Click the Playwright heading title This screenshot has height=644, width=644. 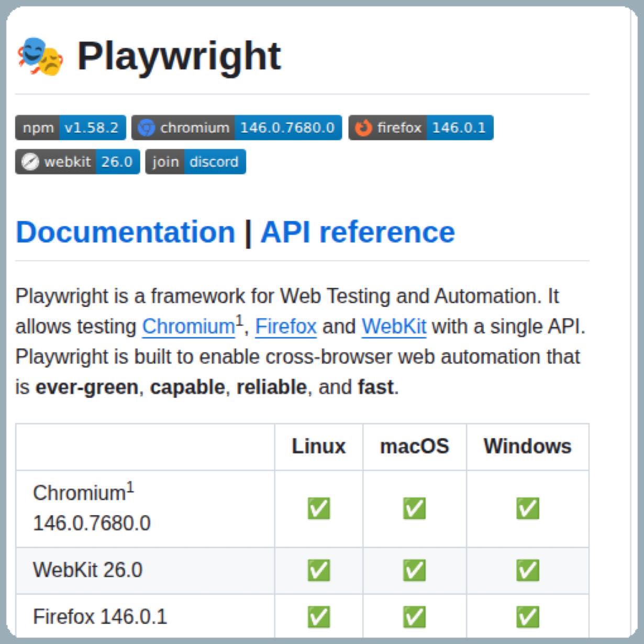click(179, 56)
